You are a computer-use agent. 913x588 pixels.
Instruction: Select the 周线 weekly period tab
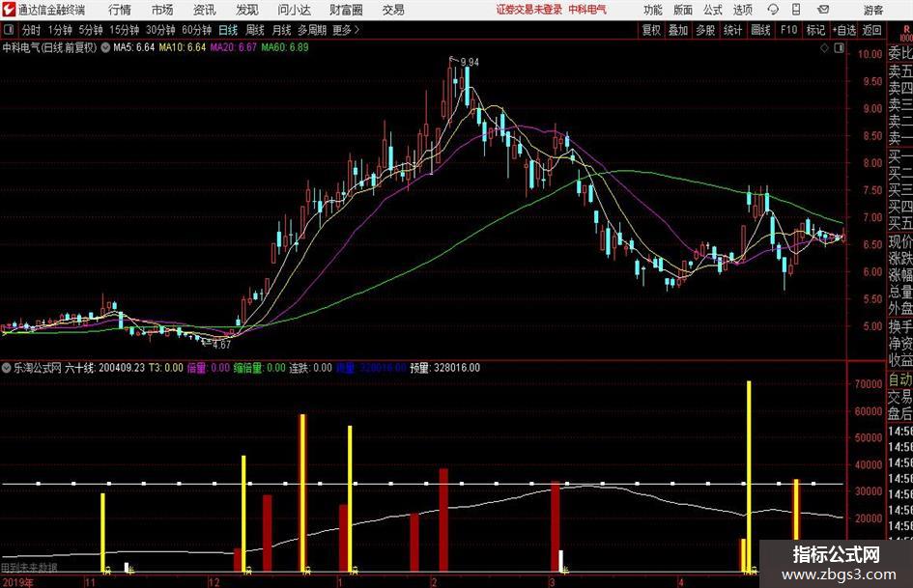254,30
